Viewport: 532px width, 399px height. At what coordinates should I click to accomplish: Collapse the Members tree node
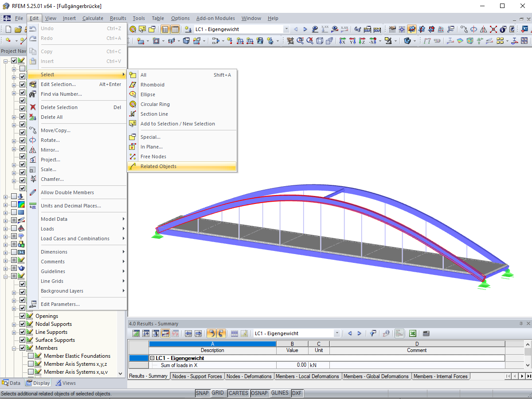(14, 348)
